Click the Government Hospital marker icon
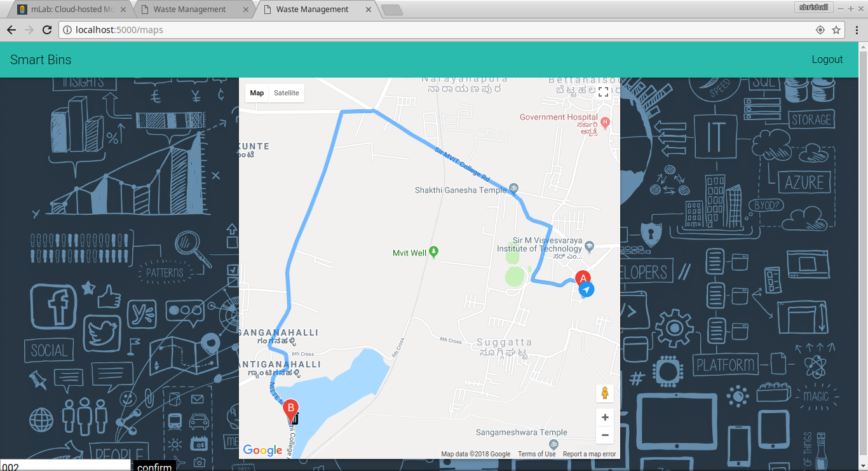The image size is (868, 471). [x=605, y=121]
